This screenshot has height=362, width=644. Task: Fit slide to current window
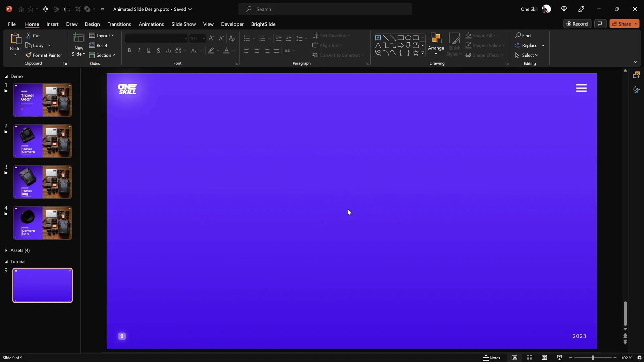pos(639,358)
